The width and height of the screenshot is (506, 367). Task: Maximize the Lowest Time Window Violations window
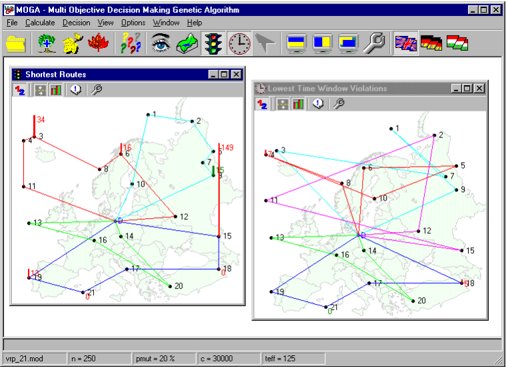pos(467,88)
